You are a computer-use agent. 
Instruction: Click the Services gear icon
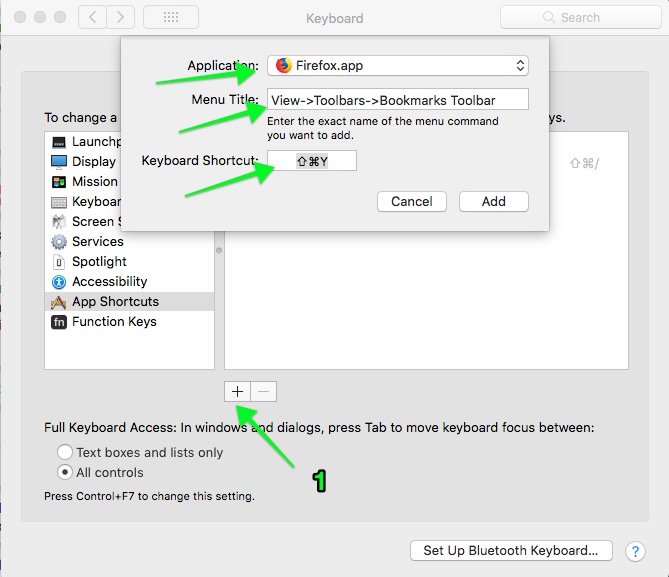59,242
